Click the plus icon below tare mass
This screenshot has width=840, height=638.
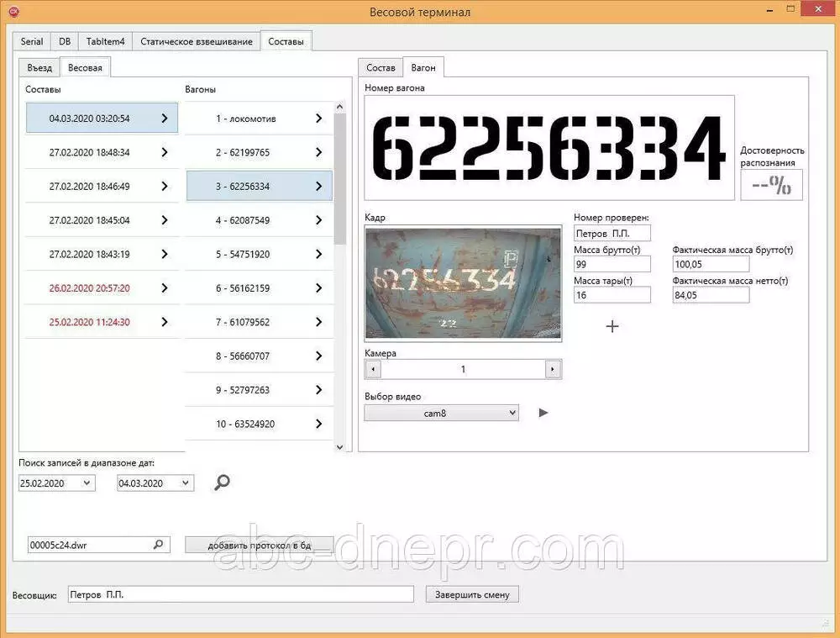612,326
